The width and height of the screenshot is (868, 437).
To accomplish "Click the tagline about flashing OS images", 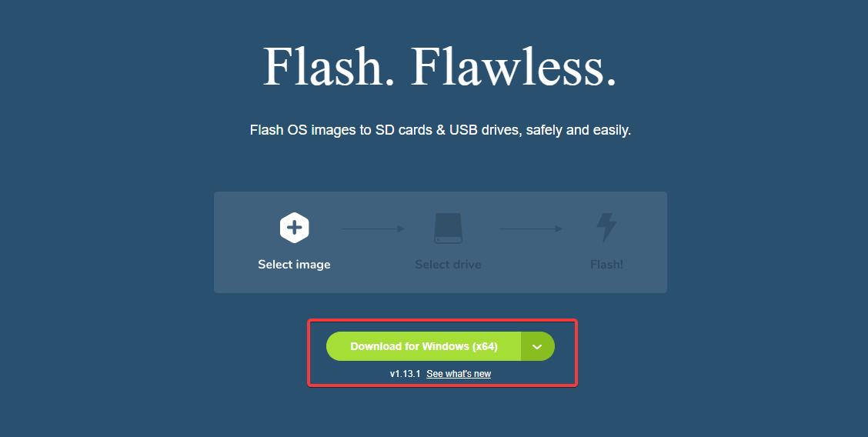I will 440,131.
